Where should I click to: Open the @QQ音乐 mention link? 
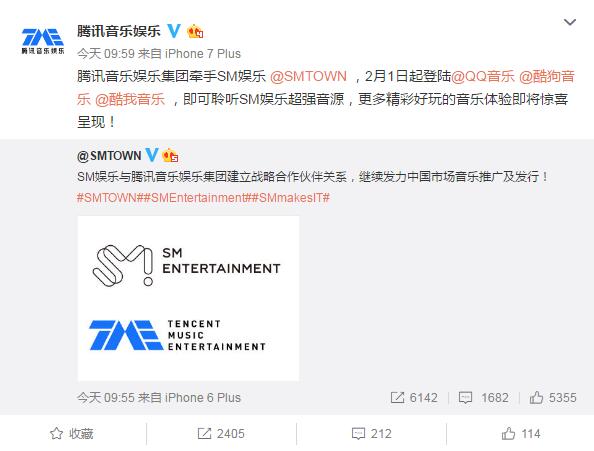(x=483, y=76)
